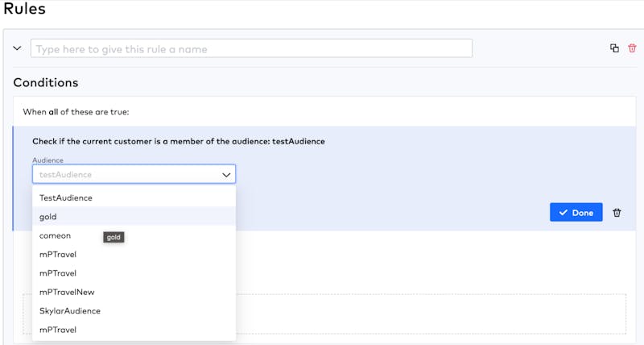Select the mPTravel option below SkylarAudience
Screen dimensions: 644x345
click(x=134, y=330)
